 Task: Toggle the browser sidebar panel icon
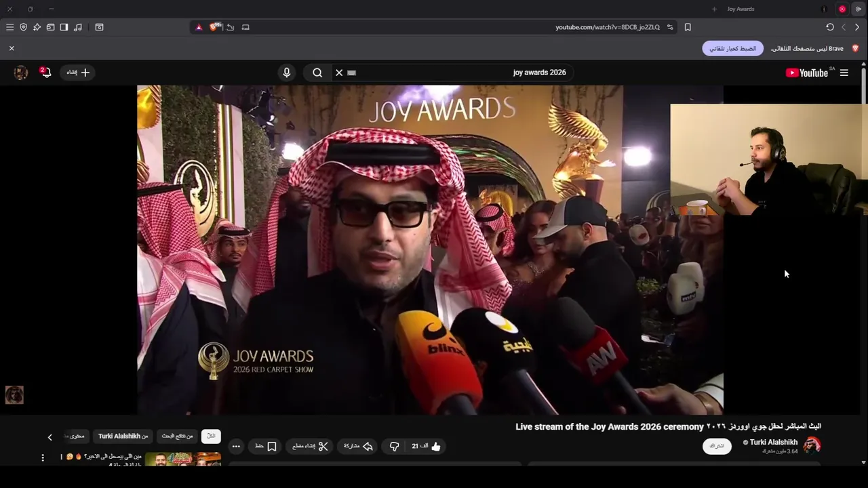(x=64, y=27)
